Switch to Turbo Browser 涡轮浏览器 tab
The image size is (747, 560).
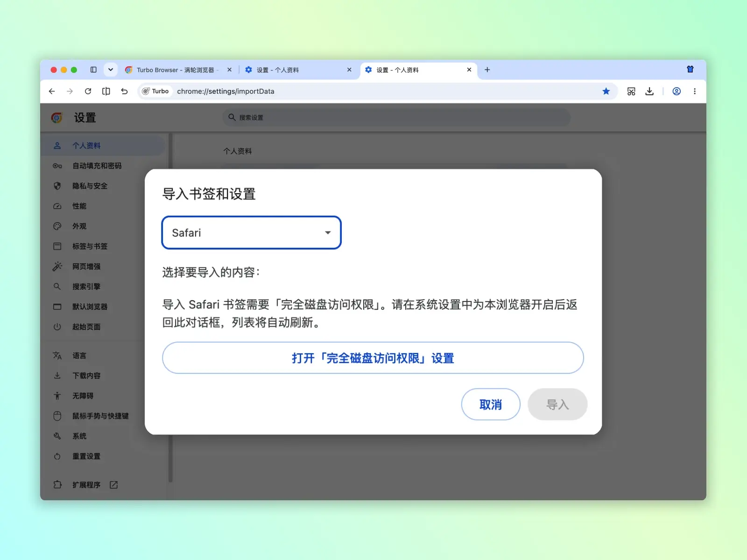pos(178,70)
